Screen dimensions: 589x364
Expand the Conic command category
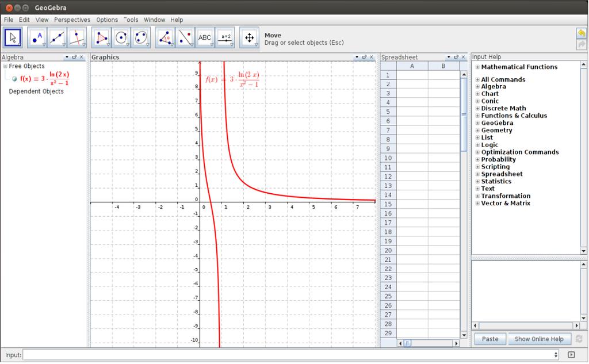(x=477, y=101)
